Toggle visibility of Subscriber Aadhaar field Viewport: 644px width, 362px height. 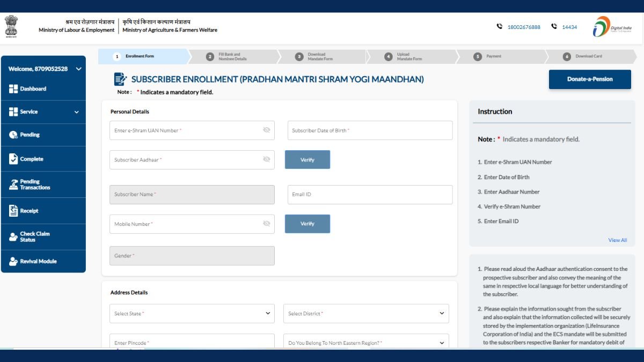[x=266, y=159]
